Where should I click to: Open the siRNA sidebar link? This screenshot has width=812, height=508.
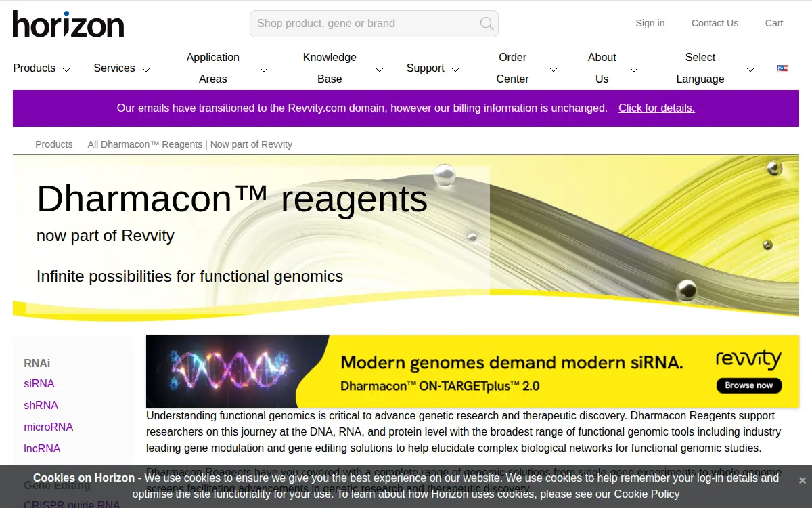pos(39,383)
